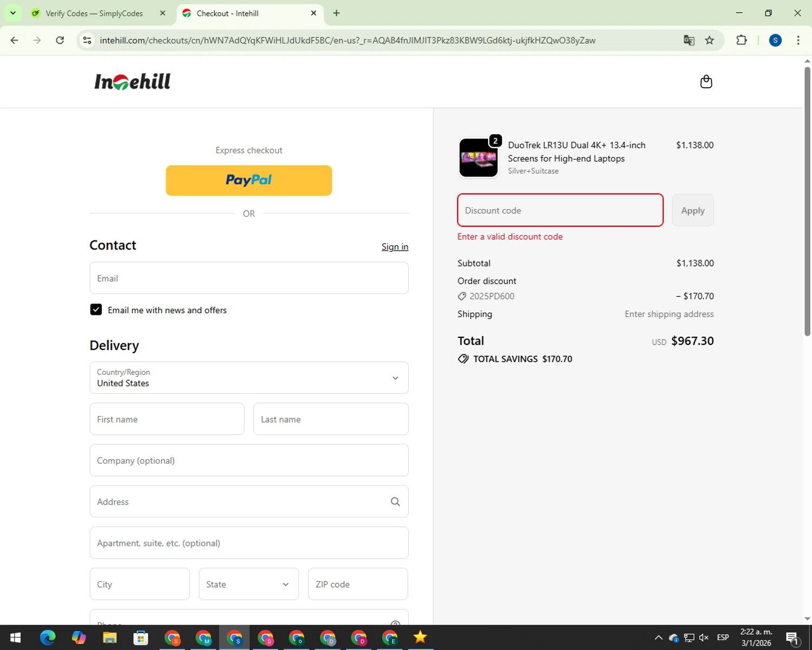Open the yellow star app in taskbar
This screenshot has height=650, width=812.
(420, 638)
